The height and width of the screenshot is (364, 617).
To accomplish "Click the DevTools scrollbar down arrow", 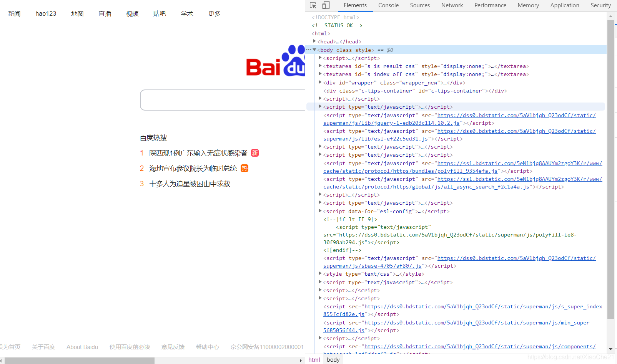I will [610, 349].
